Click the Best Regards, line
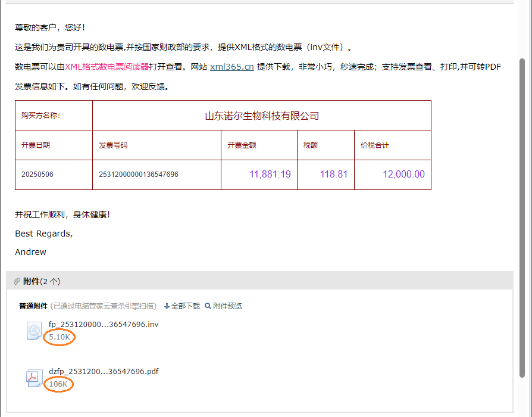Viewport: 532px width, 417px height. [x=44, y=234]
